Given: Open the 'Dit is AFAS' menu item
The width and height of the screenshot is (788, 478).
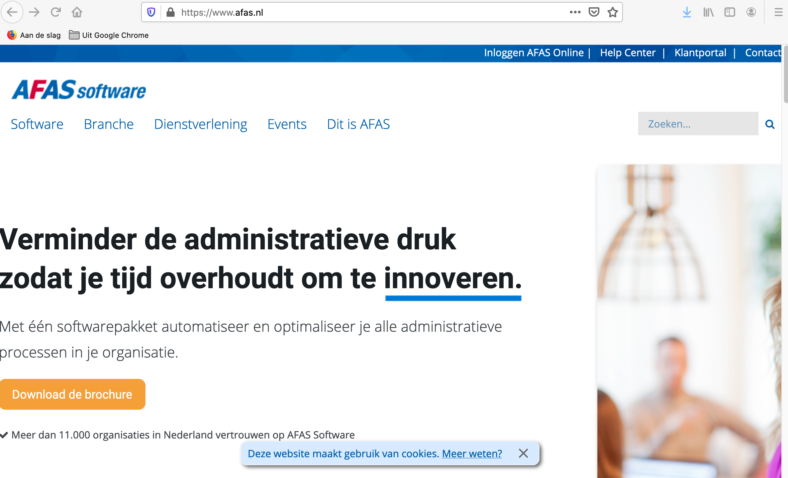Looking at the screenshot, I should tap(358, 124).
